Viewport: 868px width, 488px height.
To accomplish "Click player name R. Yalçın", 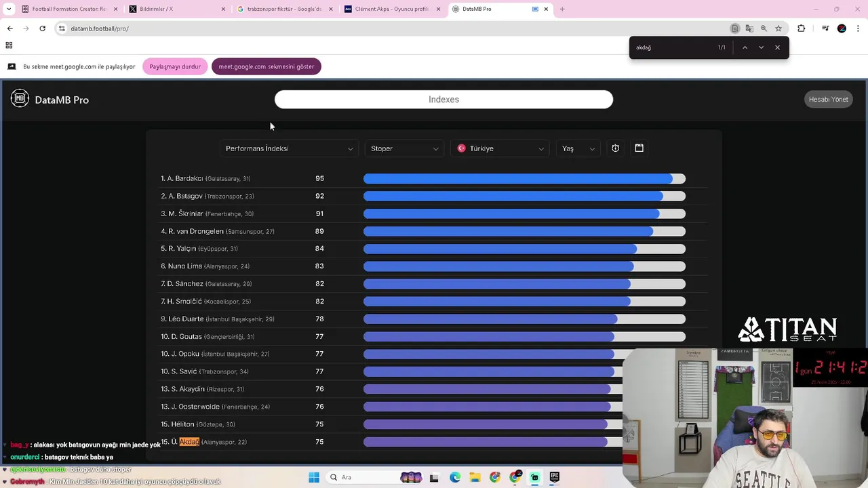I will coord(182,249).
